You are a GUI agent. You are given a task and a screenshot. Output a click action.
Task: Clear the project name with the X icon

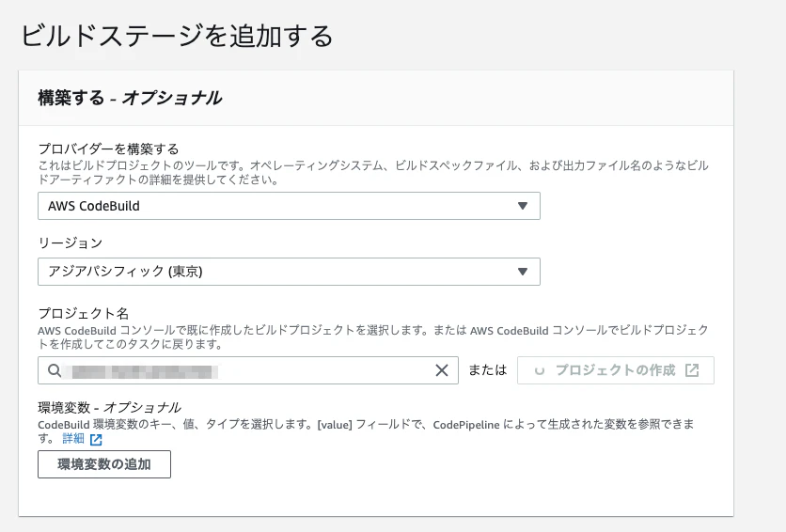pos(442,370)
